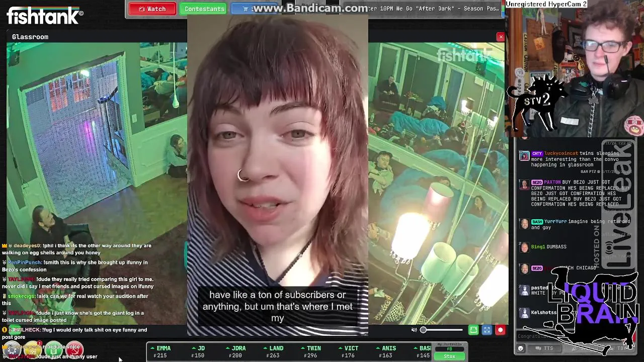Click the fishtank logo
Image resolution: width=644 pixels, height=362 pixels.
coord(45,16)
